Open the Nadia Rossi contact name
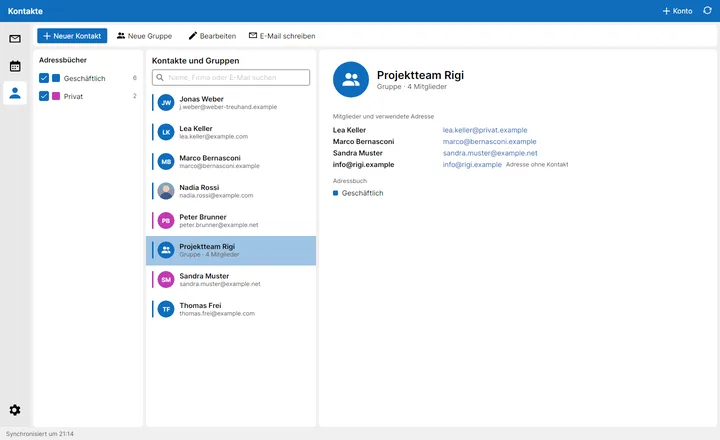 [x=199, y=187]
